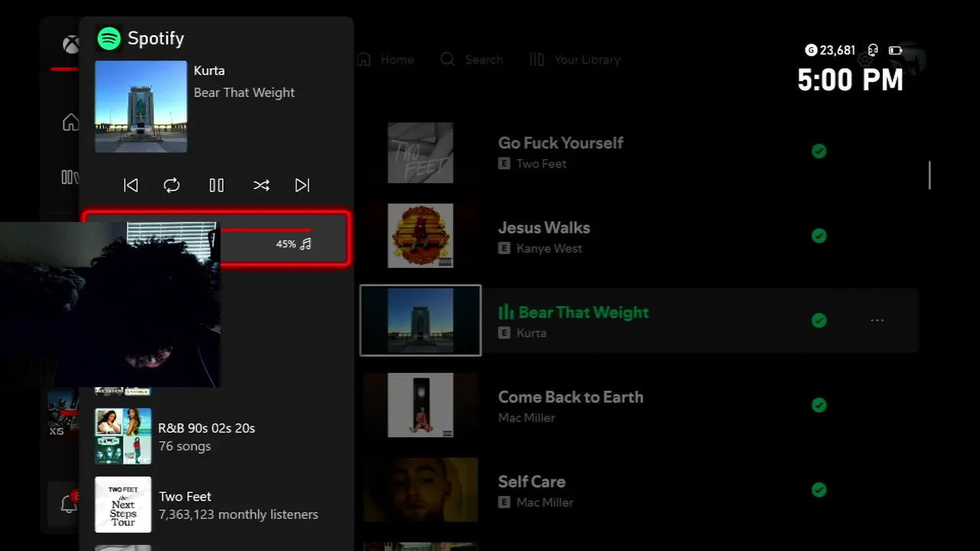
Task: Open the R&B 90s 02s 20s playlist
Action: point(207,436)
